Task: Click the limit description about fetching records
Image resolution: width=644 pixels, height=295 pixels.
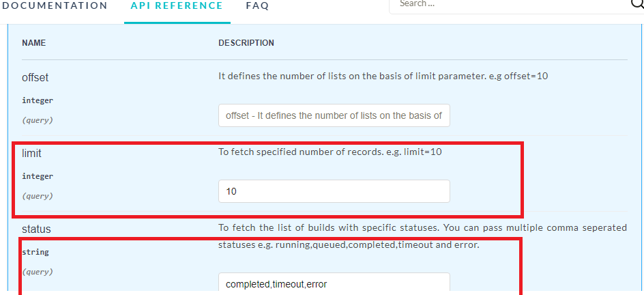Action: tap(330, 152)
